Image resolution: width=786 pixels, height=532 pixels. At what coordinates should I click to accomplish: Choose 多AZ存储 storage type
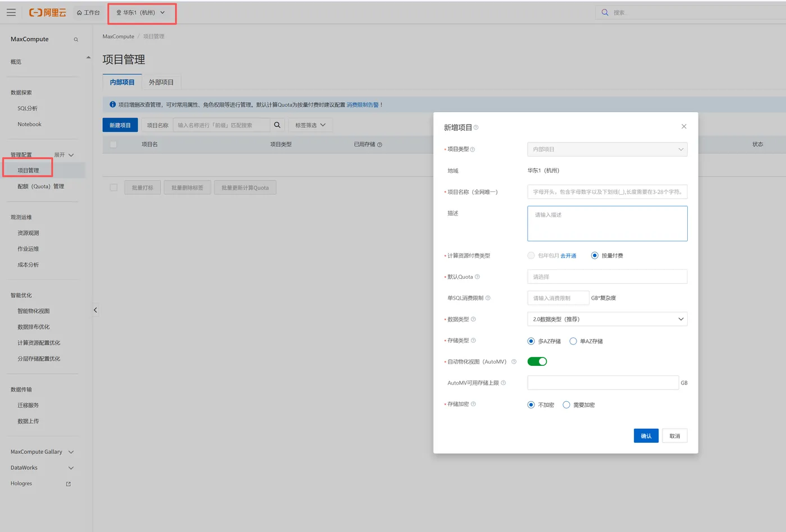[x=531, y=341]
